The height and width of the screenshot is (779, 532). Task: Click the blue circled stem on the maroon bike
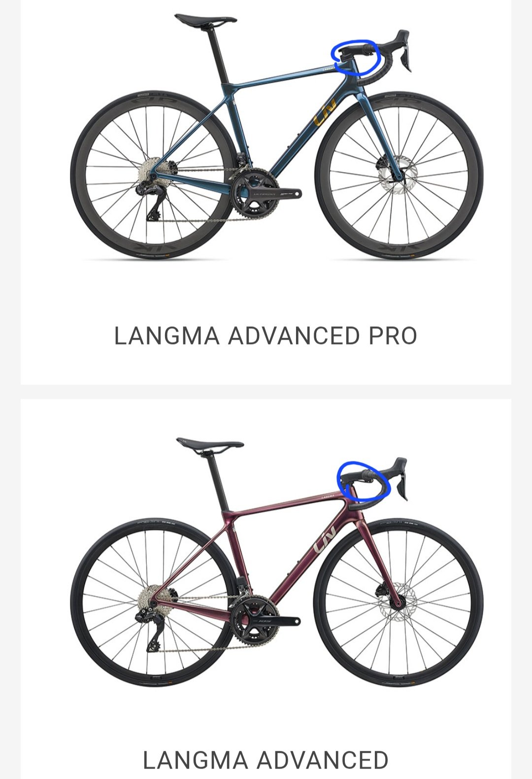[x=364, y=481]
